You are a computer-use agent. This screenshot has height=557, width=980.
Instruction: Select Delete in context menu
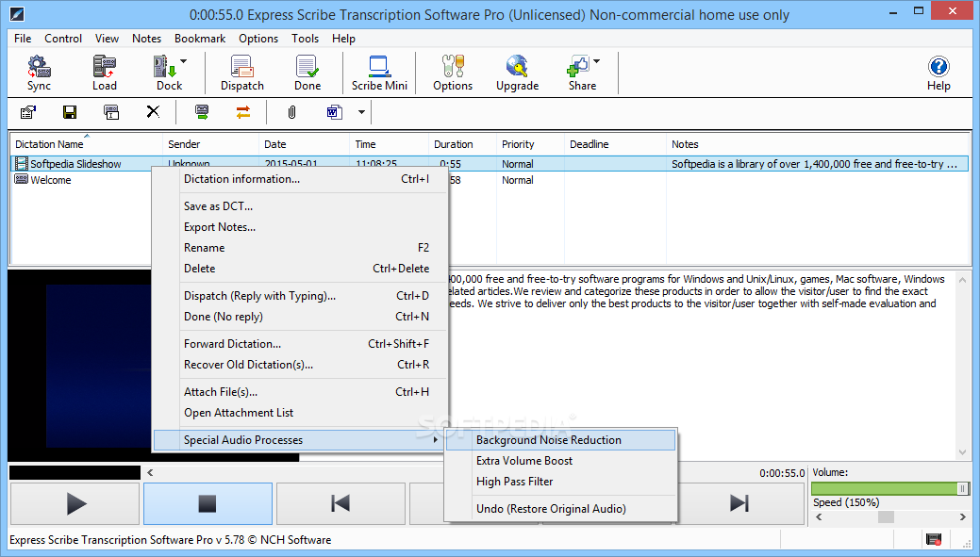click(301, 268)
